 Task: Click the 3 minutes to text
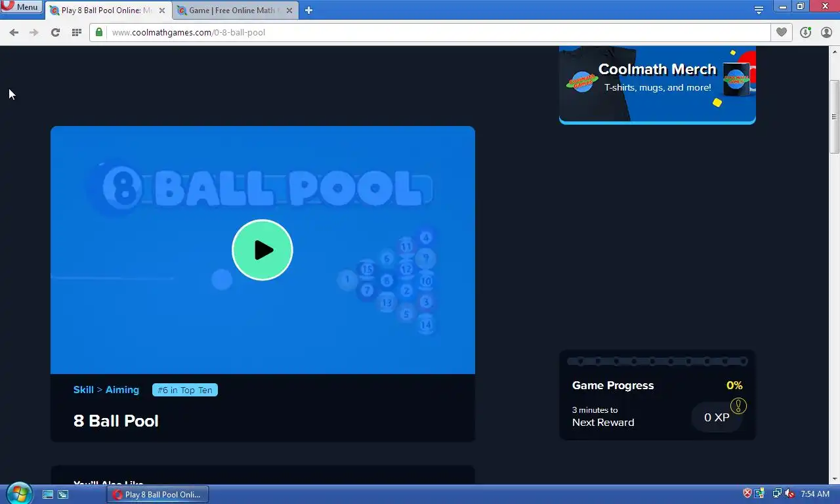click(595, 410)
